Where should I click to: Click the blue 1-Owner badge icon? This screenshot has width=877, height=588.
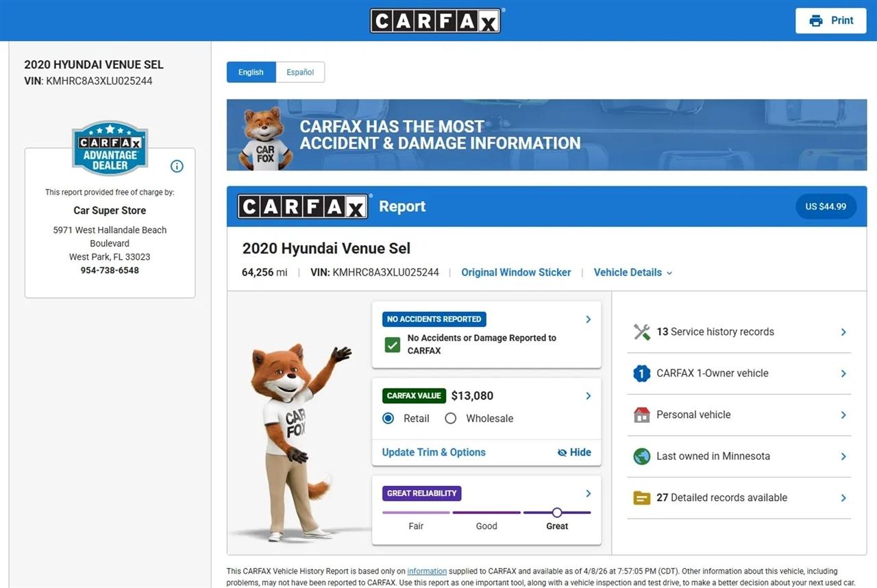tap(641, 373)
